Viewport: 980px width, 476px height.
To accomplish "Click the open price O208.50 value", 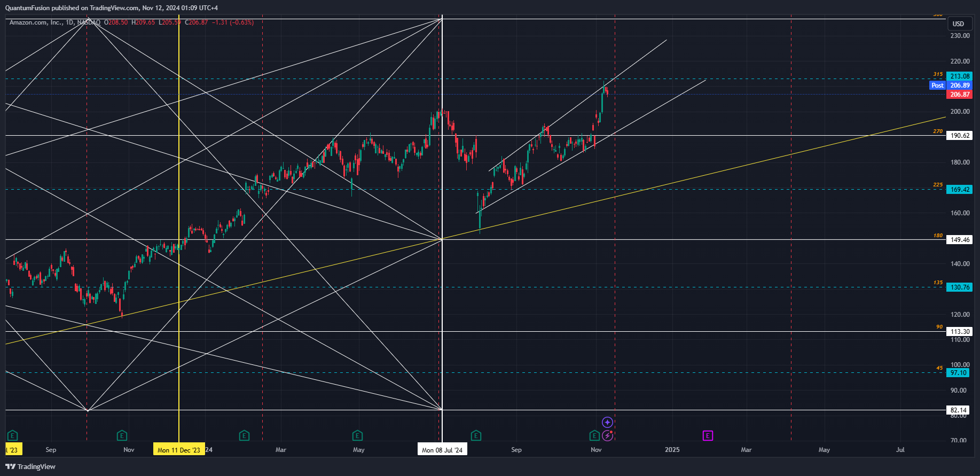I will tap(116, 22).
